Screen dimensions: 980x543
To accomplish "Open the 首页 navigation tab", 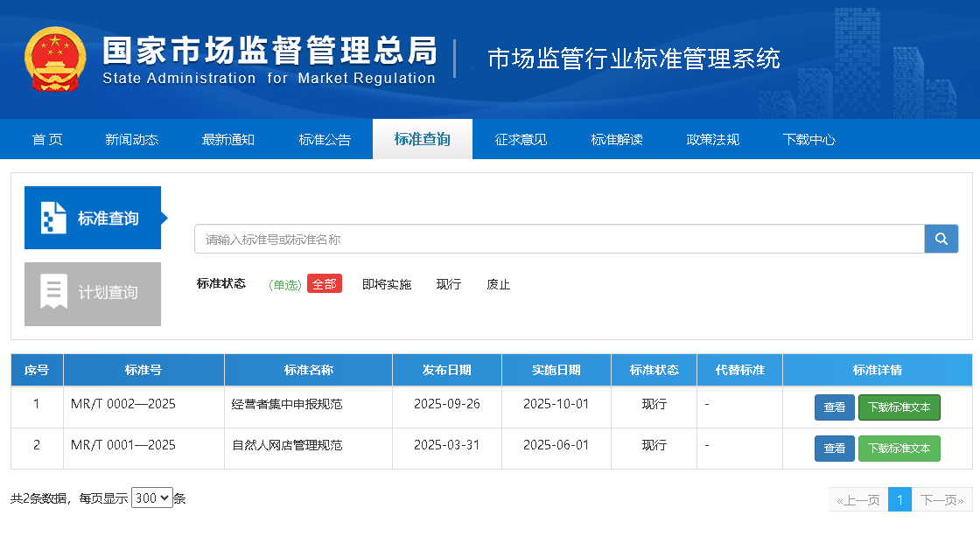I will pyautogui.click(x=47, y=139).
